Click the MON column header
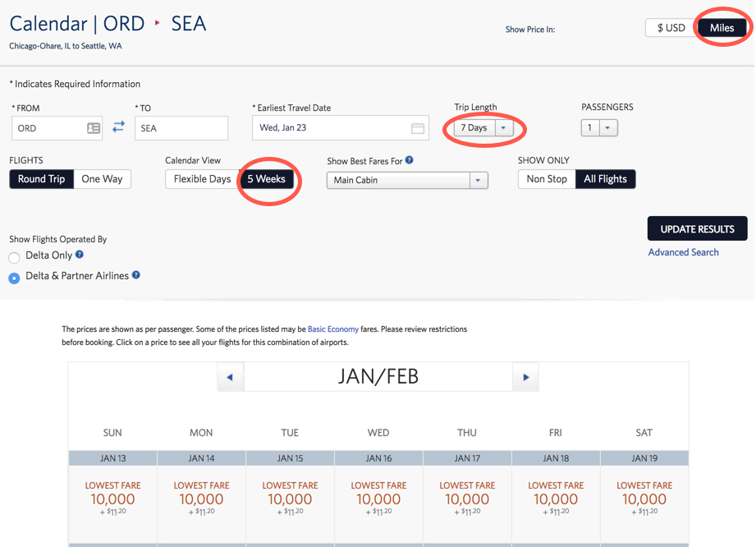This screenshot has height=547, width=756. 201,433
